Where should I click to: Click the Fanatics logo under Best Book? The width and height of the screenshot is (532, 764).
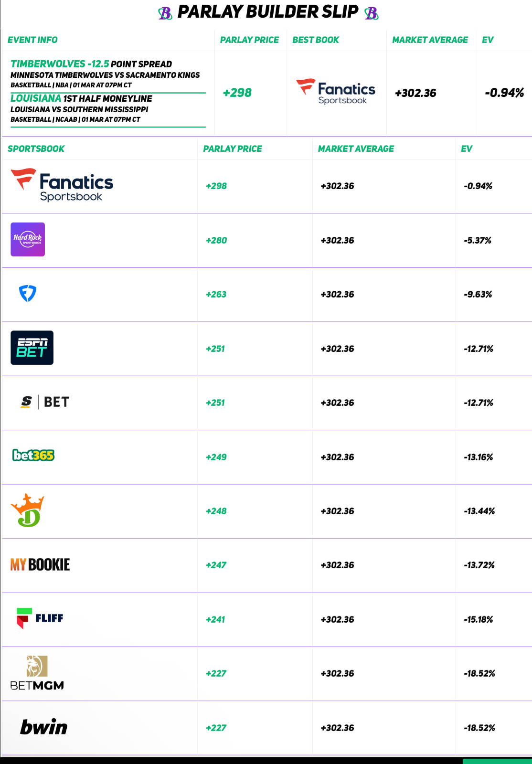tap(336, 92)
